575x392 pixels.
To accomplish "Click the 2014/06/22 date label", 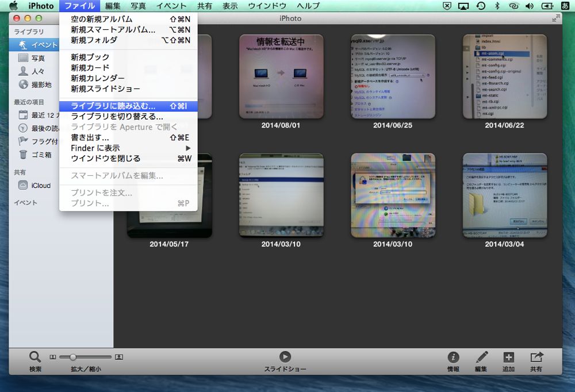I will (505, 125).
